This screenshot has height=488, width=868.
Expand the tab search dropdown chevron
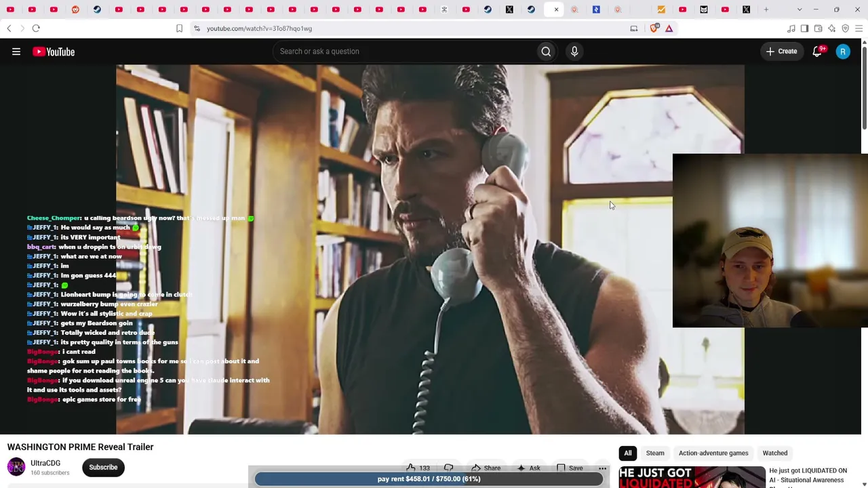[x=800, y=9]
